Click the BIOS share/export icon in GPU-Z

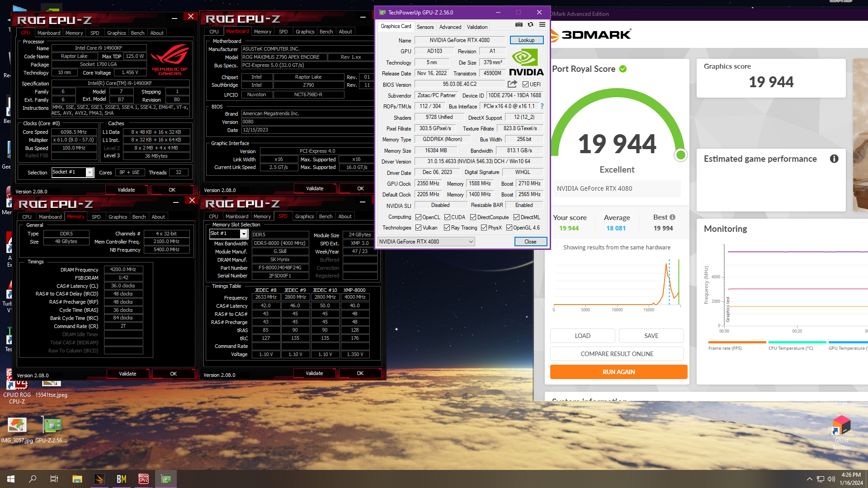click(512, 84)
